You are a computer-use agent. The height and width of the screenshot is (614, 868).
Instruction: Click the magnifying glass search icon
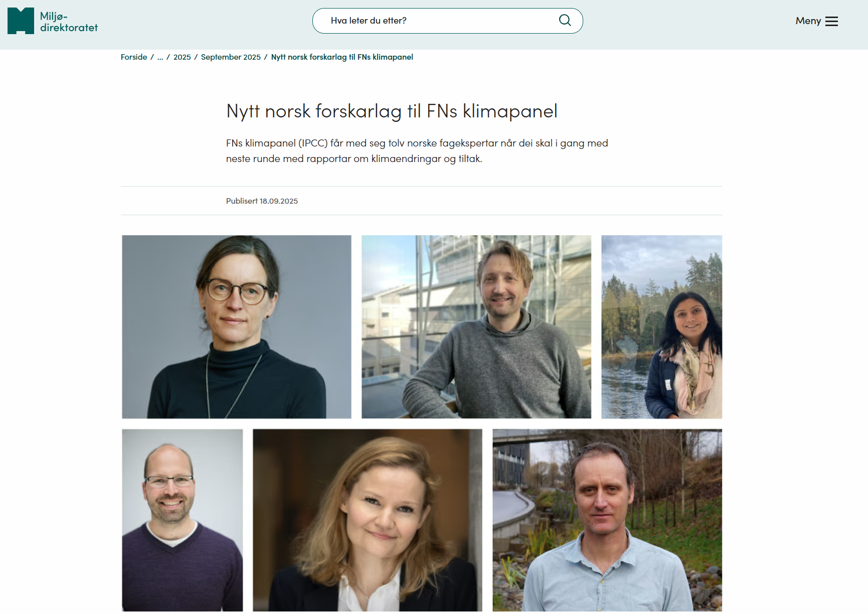(565, 21)
